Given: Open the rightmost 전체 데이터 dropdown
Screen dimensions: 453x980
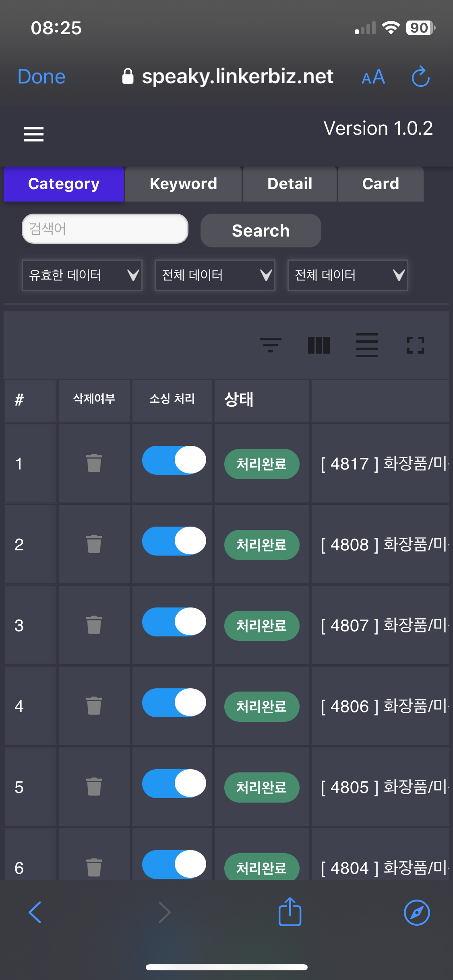Looking at the screenshot, I should pos(348,275).
